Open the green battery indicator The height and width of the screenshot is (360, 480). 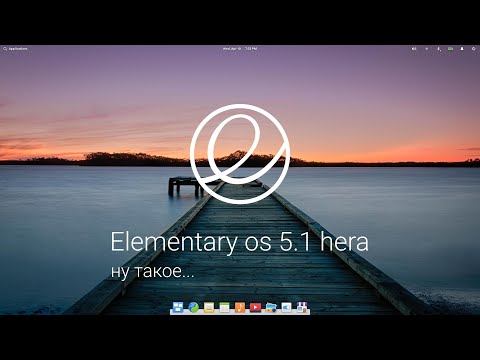click(450, 49)
